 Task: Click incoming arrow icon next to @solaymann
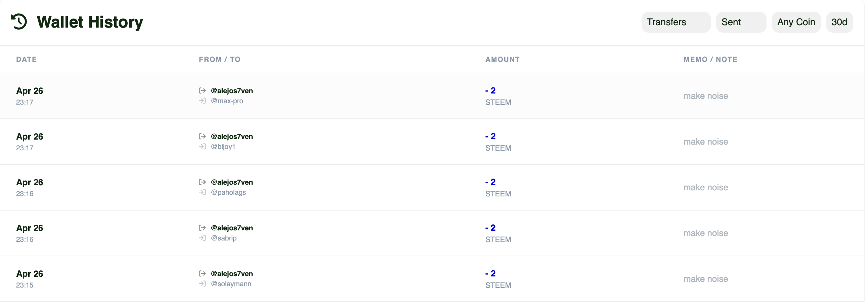coord(202,284)
